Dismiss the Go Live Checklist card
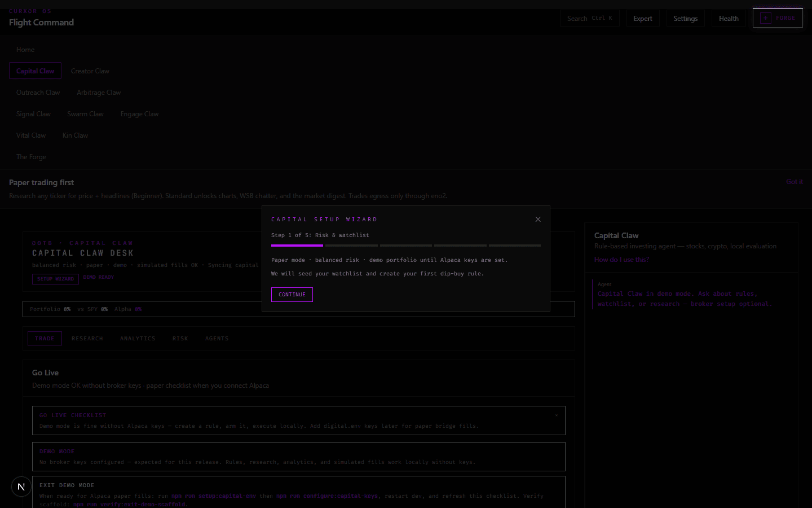 pyautogui.click(x=557, y=415)
